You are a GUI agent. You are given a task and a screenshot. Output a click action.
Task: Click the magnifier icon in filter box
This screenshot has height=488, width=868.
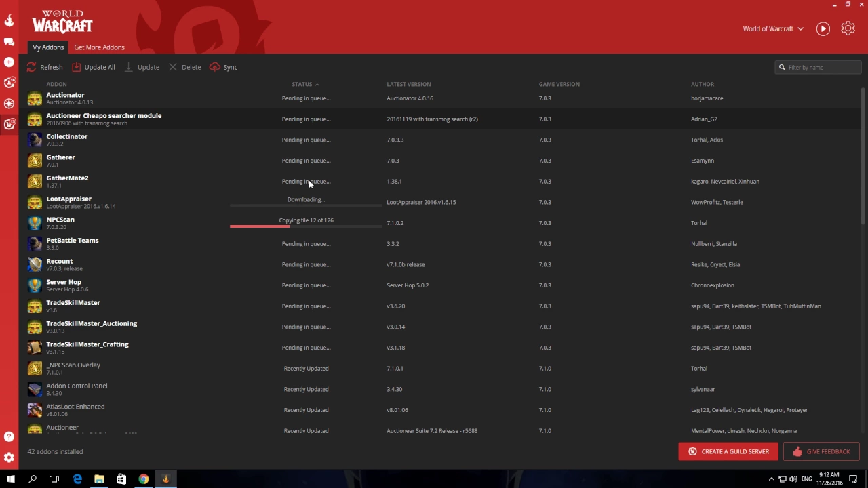click(782, 67)
